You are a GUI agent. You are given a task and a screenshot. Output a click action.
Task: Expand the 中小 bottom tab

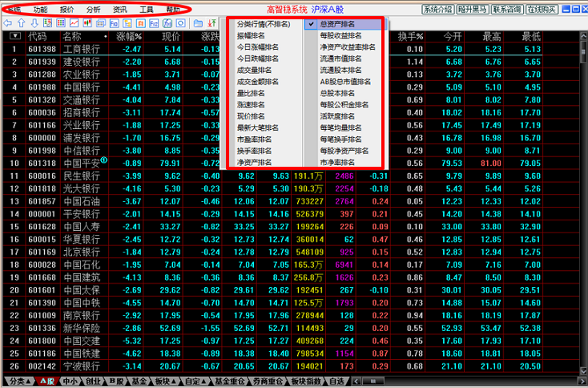pyautogui.click(x=70, y=382)
